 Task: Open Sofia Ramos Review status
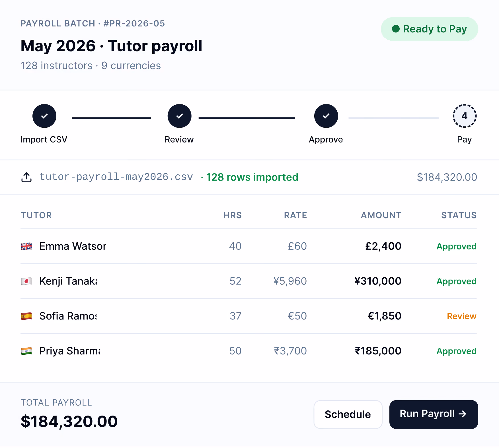point(461,316)
